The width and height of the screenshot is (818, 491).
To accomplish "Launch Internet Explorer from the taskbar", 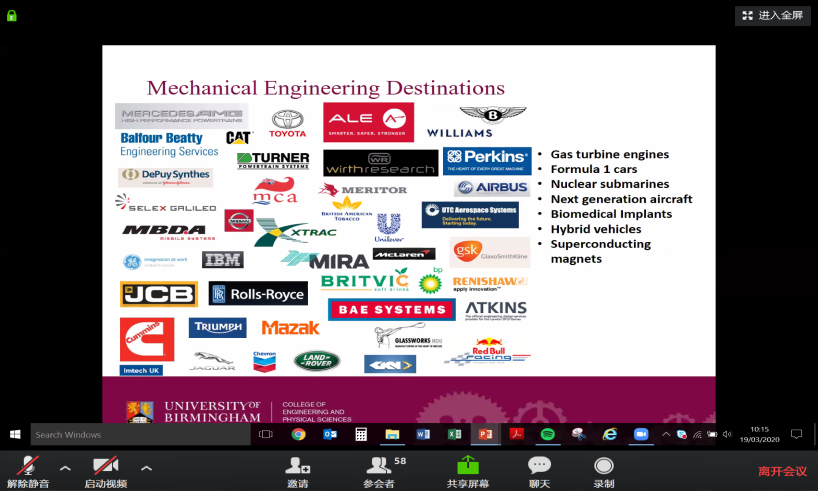I will (610, 434).
